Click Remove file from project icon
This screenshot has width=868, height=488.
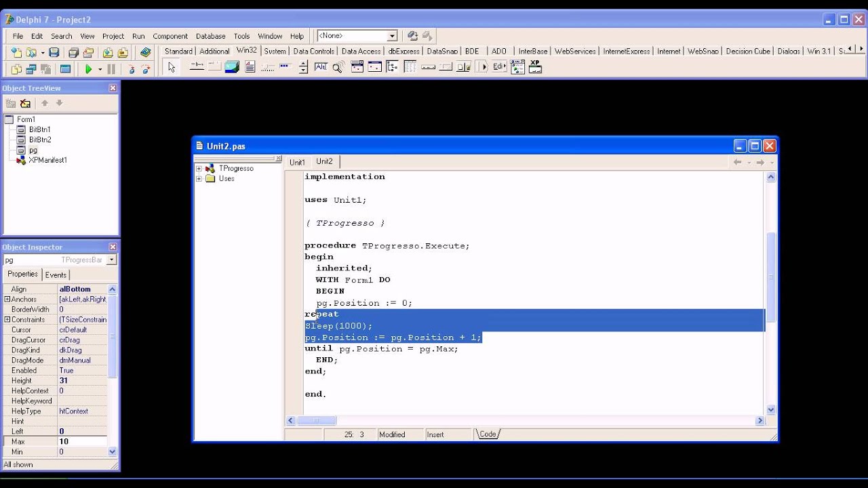click(x=123, y=52)
